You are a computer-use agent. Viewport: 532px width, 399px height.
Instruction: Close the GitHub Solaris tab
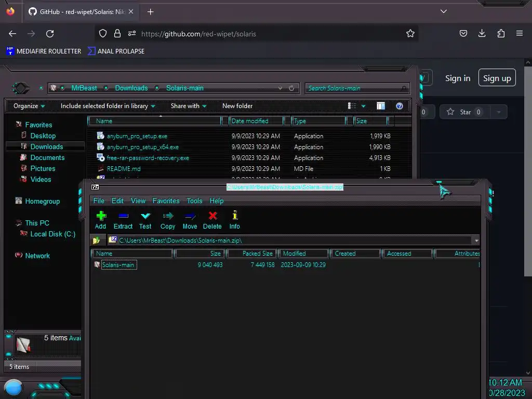(131, 11)
